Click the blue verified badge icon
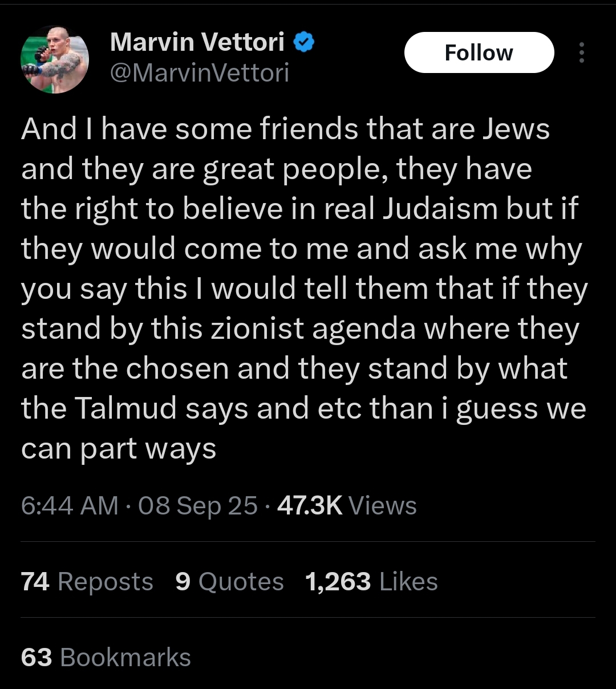 (303, 42)
